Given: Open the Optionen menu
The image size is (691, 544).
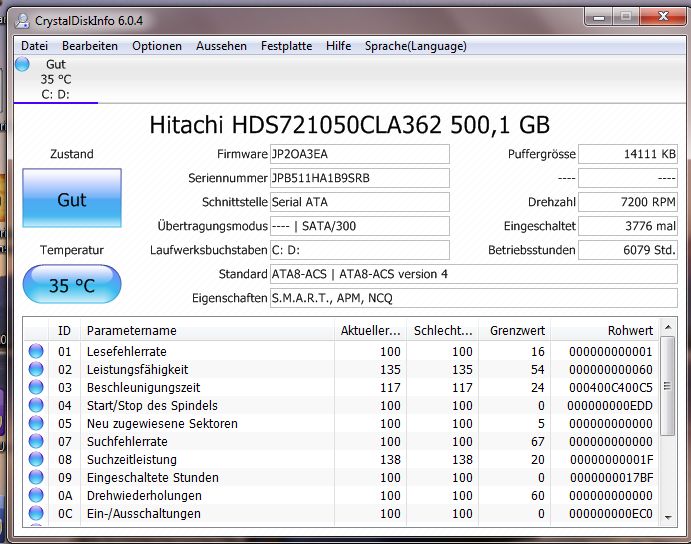Looking at the screenshot, I should coord(157,46).
